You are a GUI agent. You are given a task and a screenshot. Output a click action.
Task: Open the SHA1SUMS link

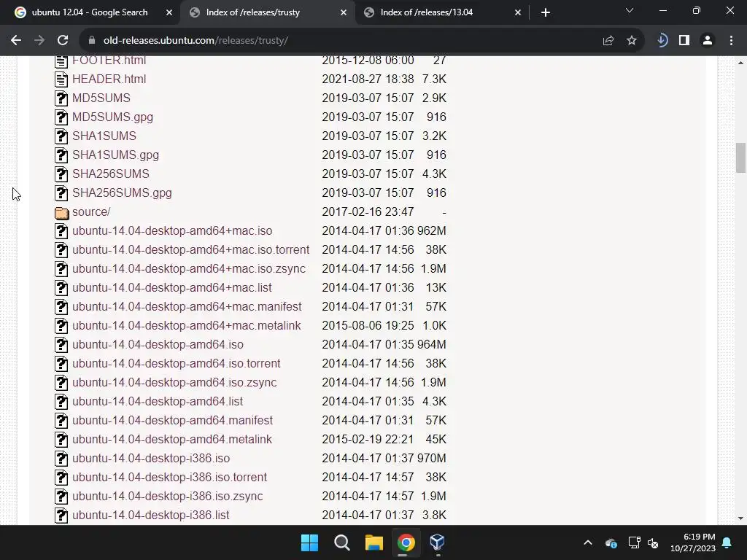(104, 136)
